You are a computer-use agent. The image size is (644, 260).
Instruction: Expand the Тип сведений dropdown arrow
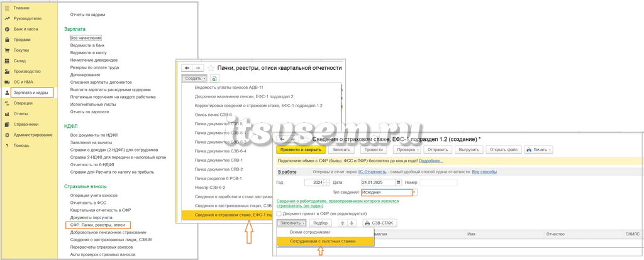coord(414,192)
